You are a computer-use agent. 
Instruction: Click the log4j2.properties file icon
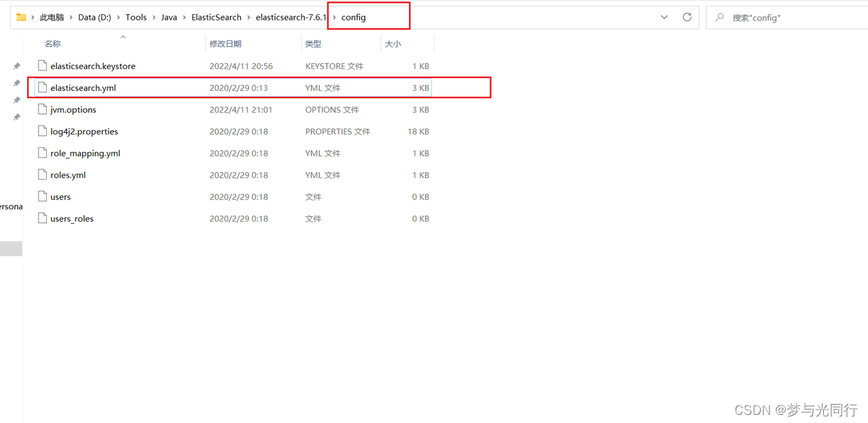click(43, 131)
